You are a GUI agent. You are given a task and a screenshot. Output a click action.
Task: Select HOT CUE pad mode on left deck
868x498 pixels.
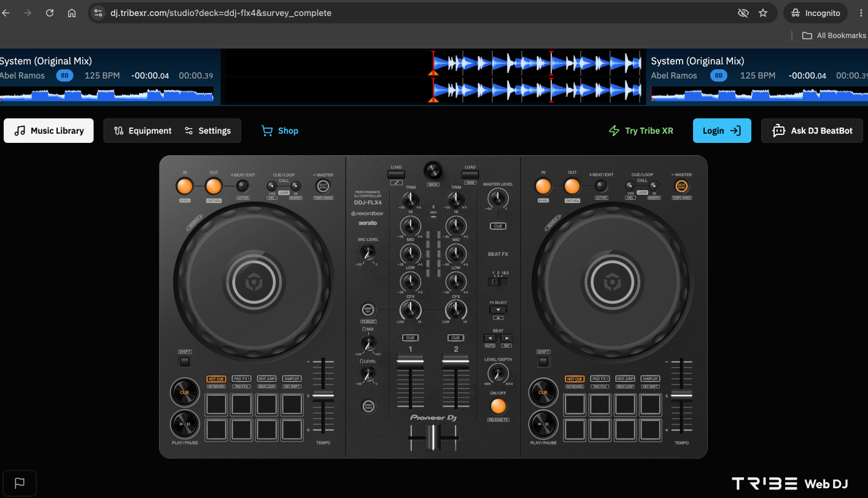click(216, 379)
